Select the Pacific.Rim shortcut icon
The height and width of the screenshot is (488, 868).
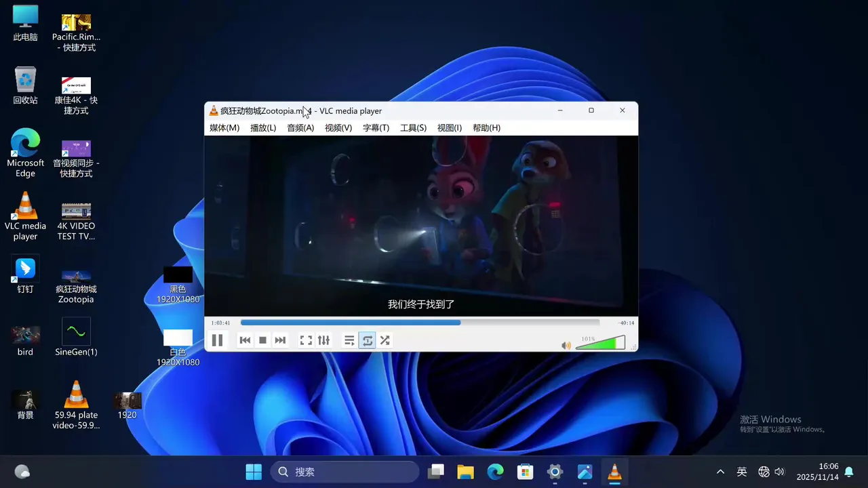point(76,33)
